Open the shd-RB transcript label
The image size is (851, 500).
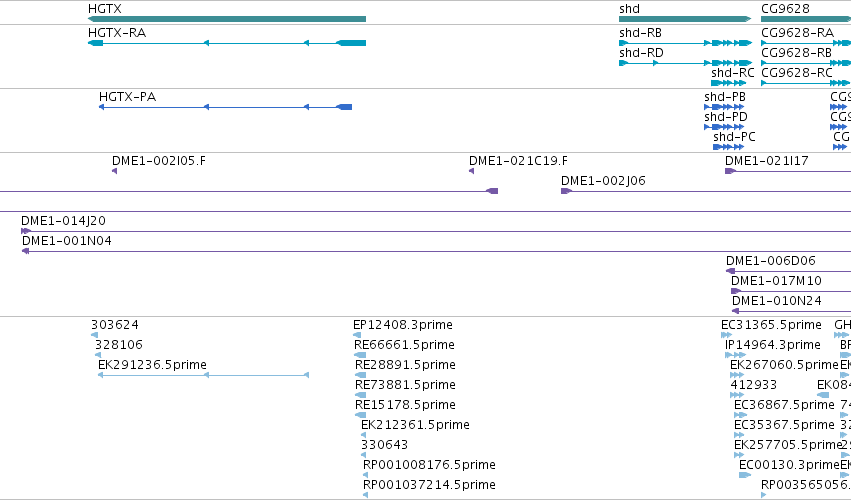click(640, 33)
